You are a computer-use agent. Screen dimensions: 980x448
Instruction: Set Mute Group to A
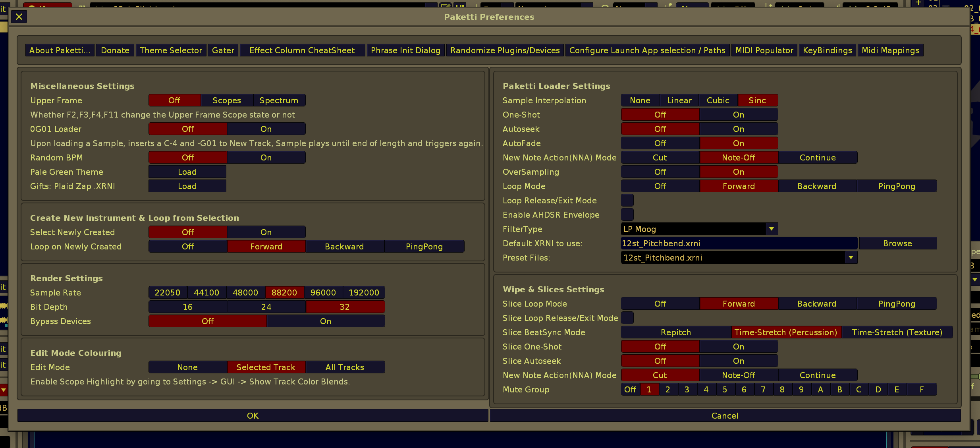click(x=820, y=389)
